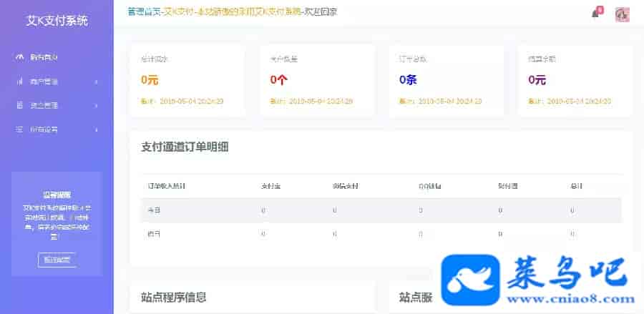
Task: Click the 支付宝 column header
Action: click(270, 186)
